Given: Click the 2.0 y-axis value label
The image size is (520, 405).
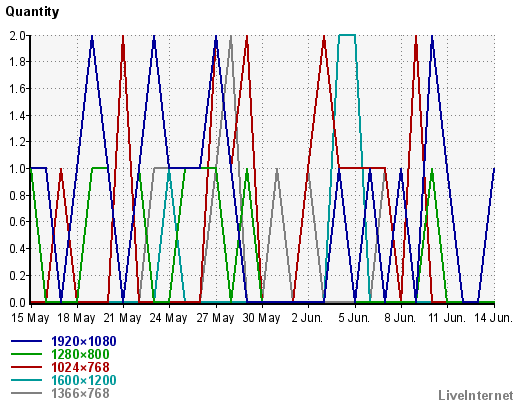Looking at the screenshot, I should (x=18, y=35).
